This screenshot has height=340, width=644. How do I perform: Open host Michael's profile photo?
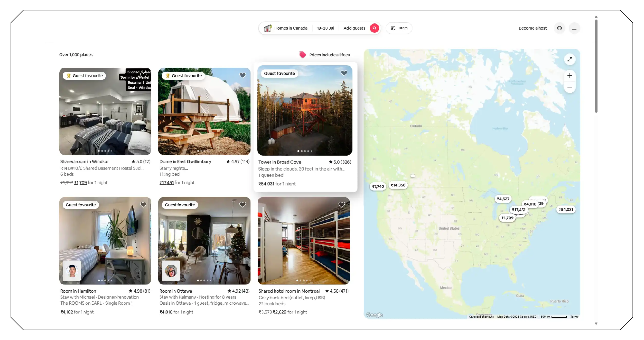point(72,271)
